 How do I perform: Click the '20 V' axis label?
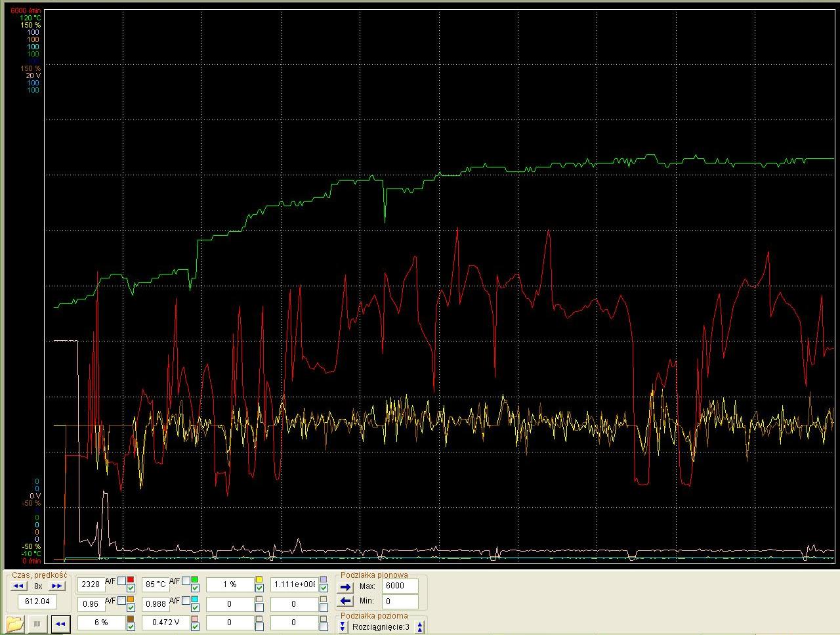(x=33, y=76)
